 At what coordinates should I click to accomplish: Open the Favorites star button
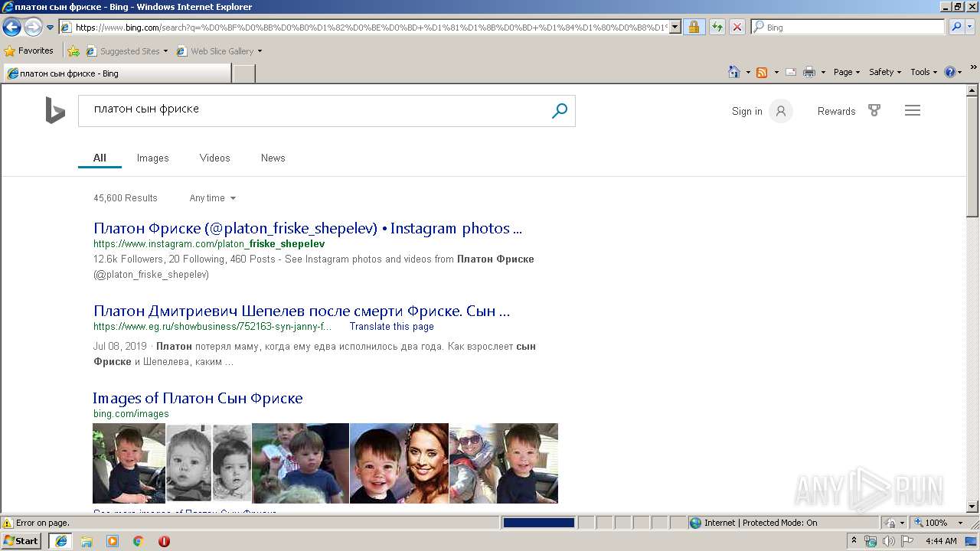point(29,51)
